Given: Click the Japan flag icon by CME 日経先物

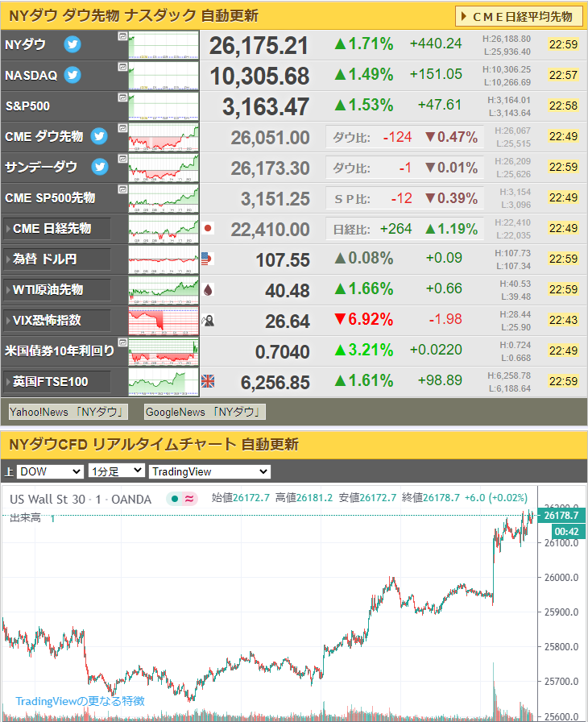Looking at the screenshot, I should click(x=208, y=228).
